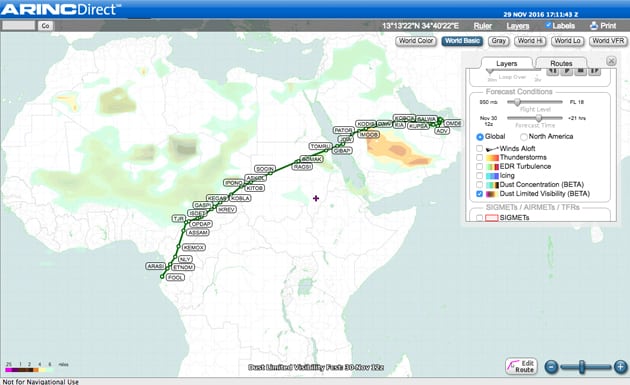Play the weather loop animation
Viewport: 630px width, 385px height.
(x=567, y=71)
